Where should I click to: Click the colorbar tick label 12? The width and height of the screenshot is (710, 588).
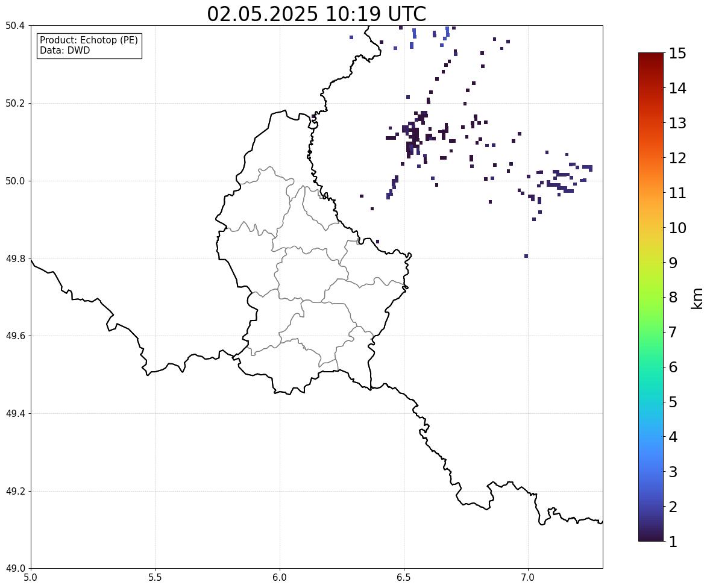coord(677,158)
